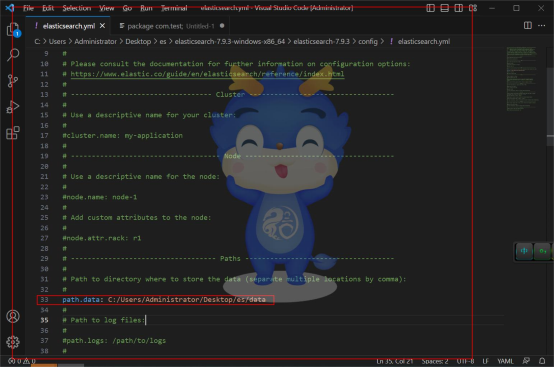Open the Source Control view
Viewport: 554px width, 367px height.
[x=13, y=81]
